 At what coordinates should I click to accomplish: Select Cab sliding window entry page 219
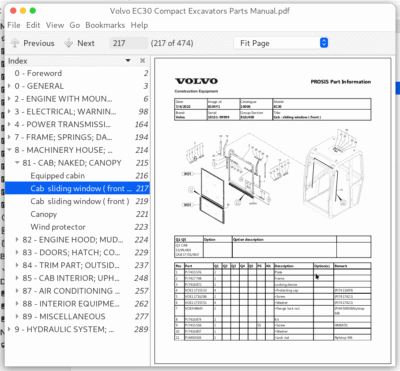77,201
